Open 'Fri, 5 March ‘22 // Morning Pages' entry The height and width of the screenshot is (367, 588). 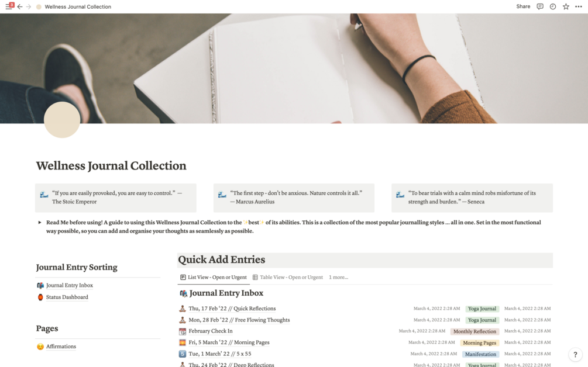click(229, 342)
